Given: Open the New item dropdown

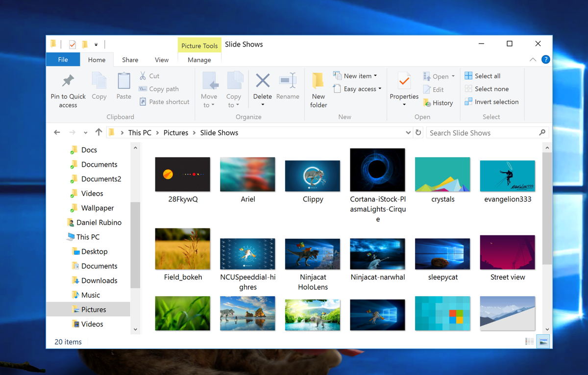Looking at the screenshot, I should coord(356,75).
